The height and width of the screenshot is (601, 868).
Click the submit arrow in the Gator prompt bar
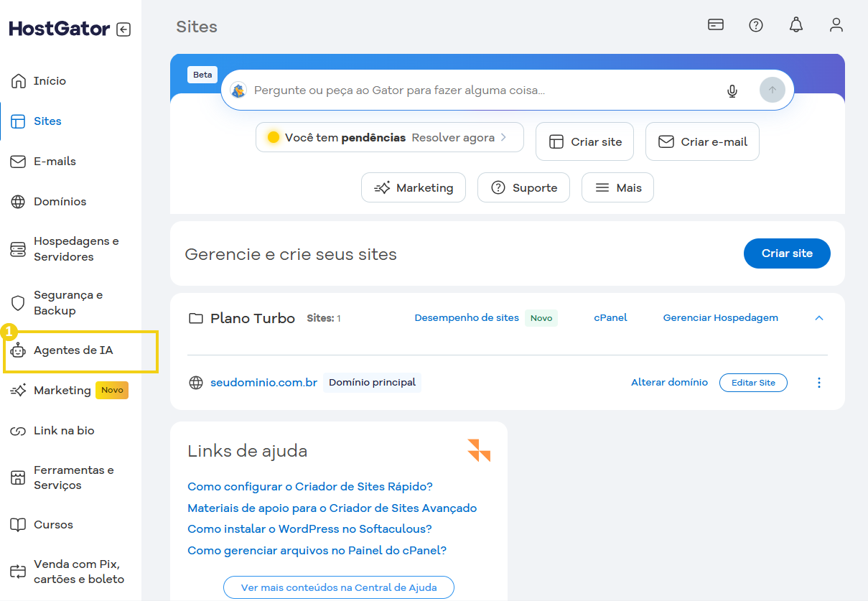(x=772, y=90)
